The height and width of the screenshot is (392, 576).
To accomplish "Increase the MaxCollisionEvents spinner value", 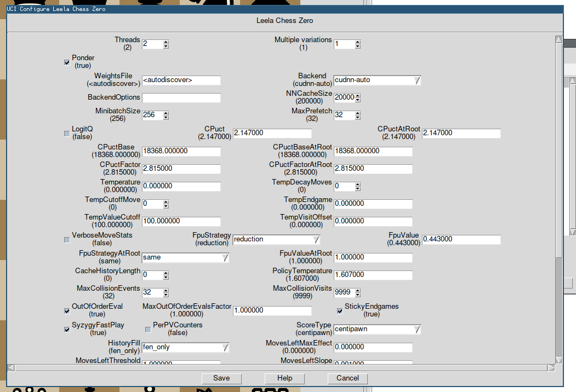I will coord(166,290).
